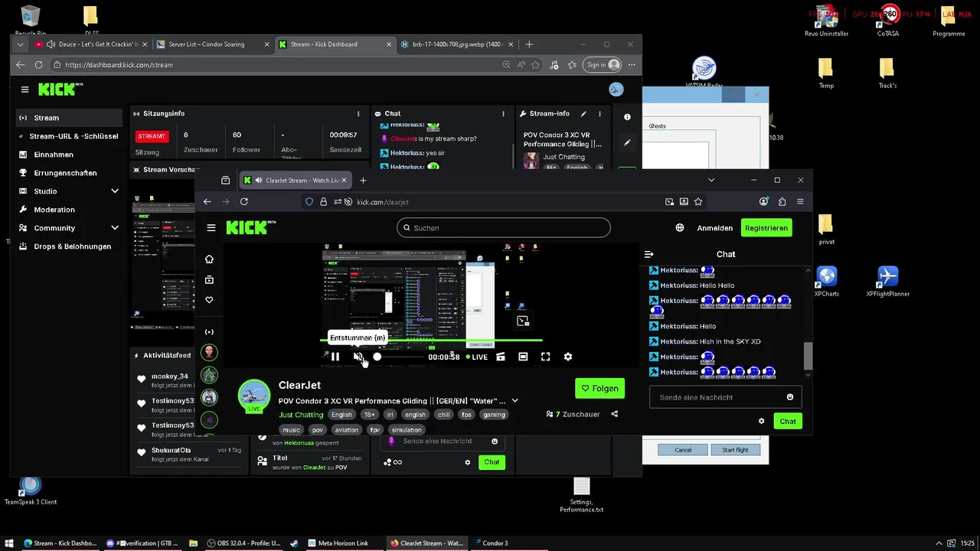Screen dimensions: 980x551
Task: Click Cancel in Condor dialog
Action: [683, 450]
